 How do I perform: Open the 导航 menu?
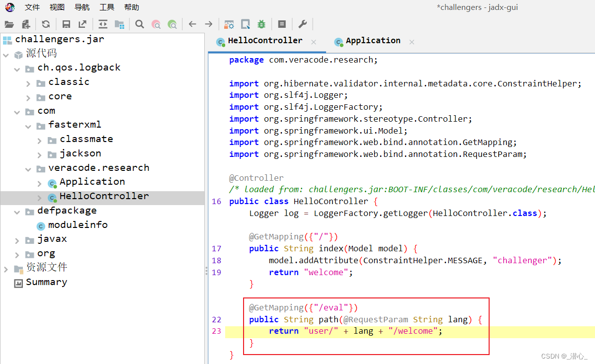coord(82,7)
